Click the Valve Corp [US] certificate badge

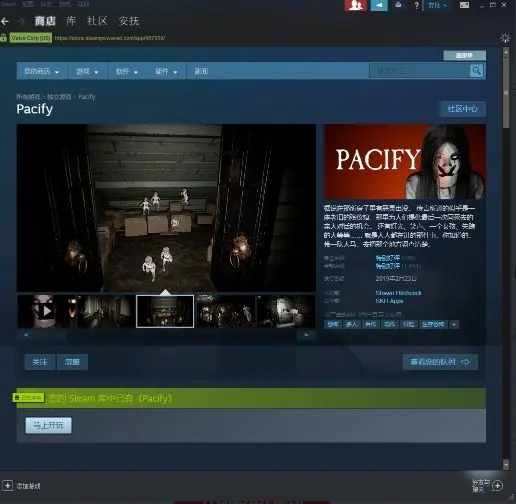click(31, 38)
